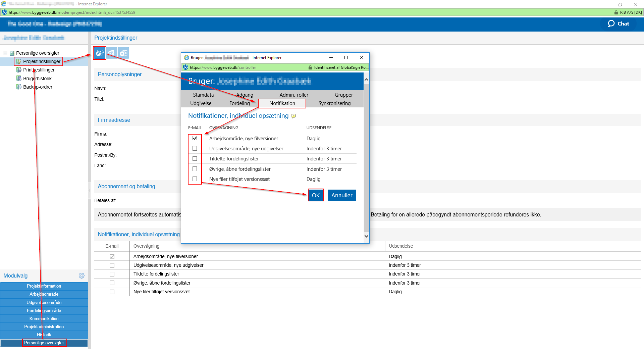Open the Projektadministration module
Image resolution: width=644 pixels, height=349 pixels.
point(44,327)
